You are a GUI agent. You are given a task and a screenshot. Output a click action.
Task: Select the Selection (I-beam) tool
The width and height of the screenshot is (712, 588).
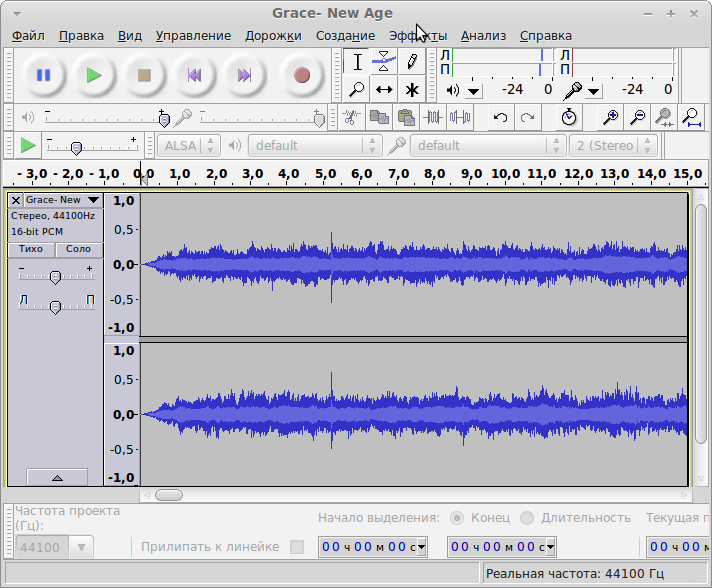point(357,62)
